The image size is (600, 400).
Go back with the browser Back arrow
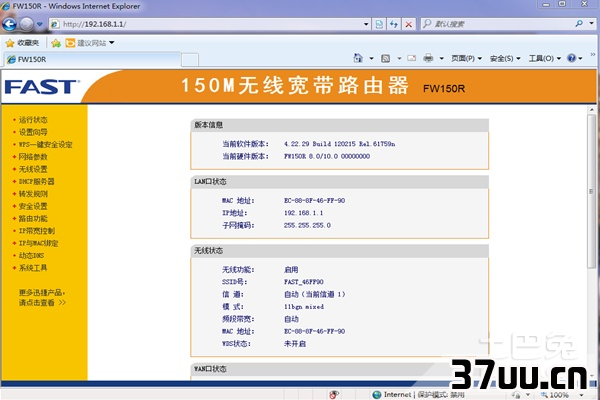(x=9, y=24)
